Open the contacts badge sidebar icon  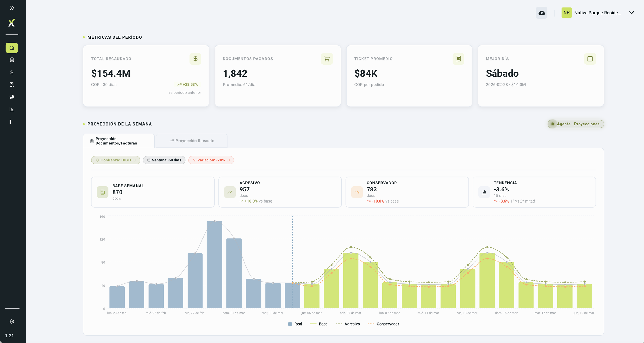(x=12, y=60)
